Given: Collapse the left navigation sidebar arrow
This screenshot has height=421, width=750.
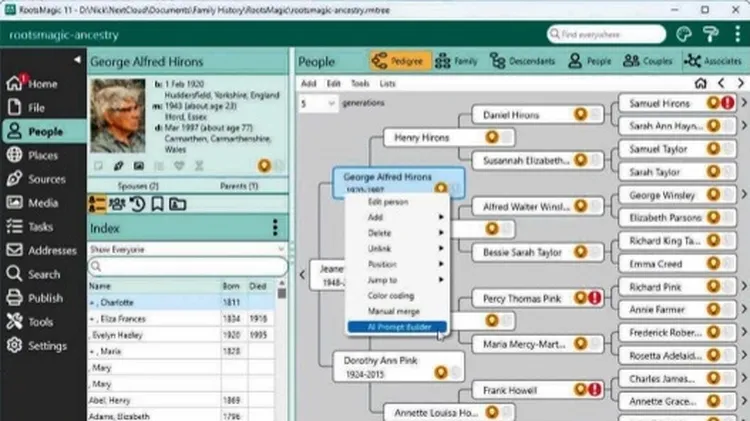Looking at the screenshot, I should (79, 62).
